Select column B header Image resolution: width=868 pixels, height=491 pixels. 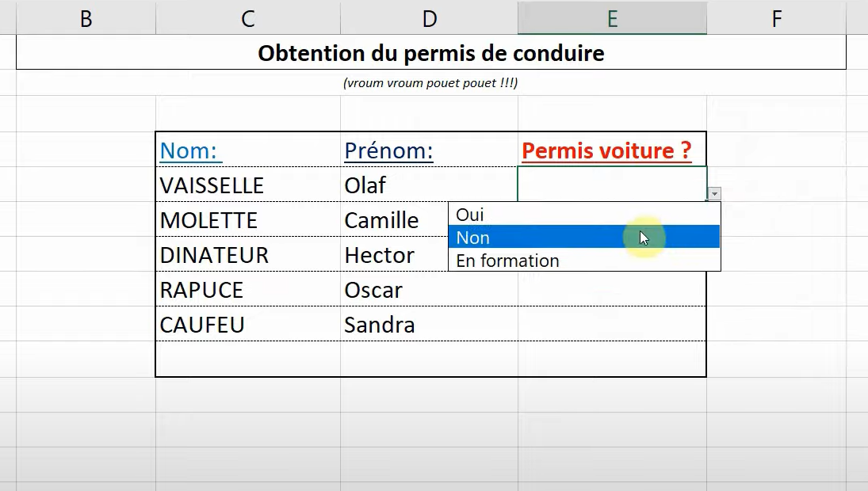[86, 19]
